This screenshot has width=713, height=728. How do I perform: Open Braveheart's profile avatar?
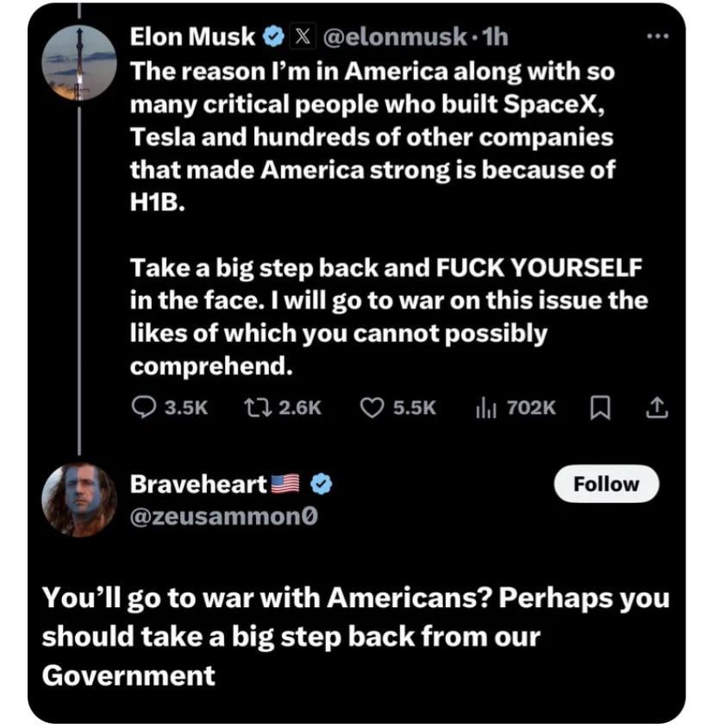pyautogui.click(x=79, y=499)
